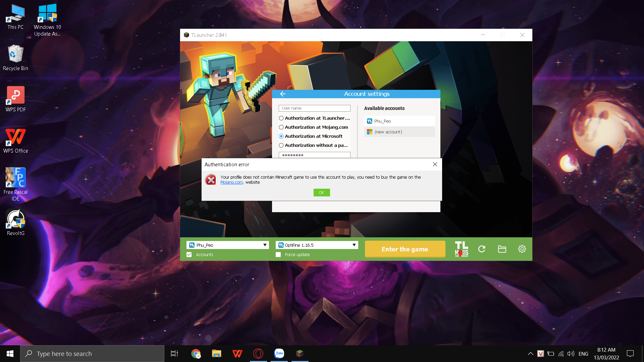Expand the Phu_Peo account dropdown
The width and height of the screenshot is (644, 362).
coord(265,245)
